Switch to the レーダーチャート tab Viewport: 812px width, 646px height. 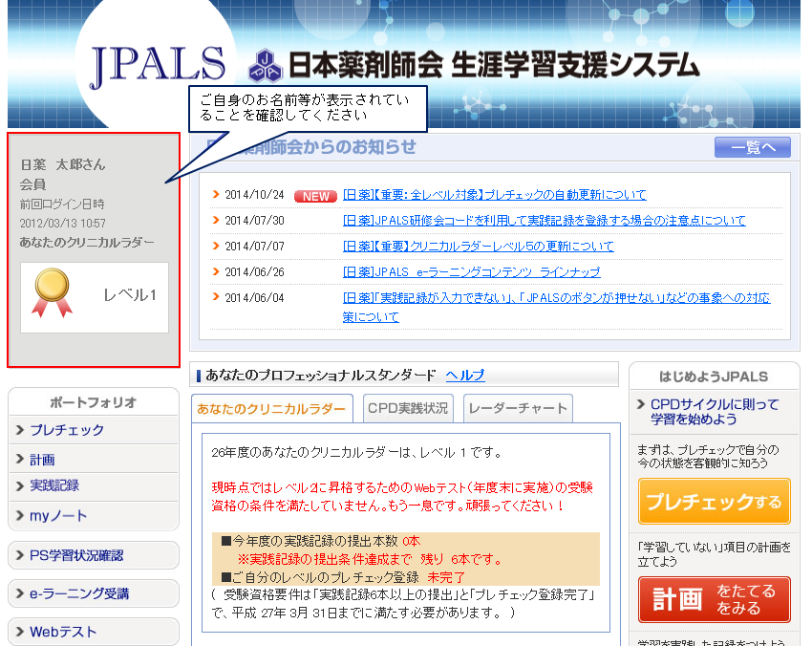coord(518,408)
